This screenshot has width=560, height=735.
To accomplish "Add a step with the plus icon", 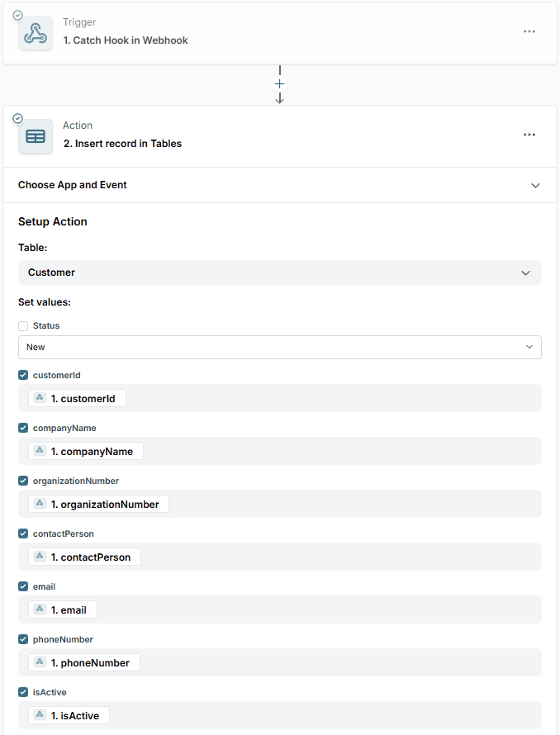I will click(x=279, y=84).
